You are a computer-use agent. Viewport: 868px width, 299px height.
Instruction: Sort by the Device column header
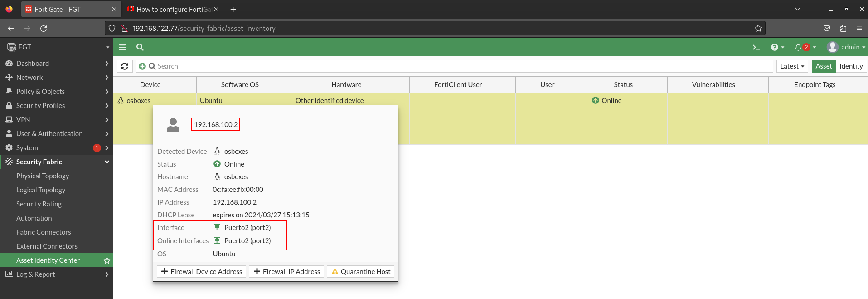pyautogui.click(x=150, y=85)
